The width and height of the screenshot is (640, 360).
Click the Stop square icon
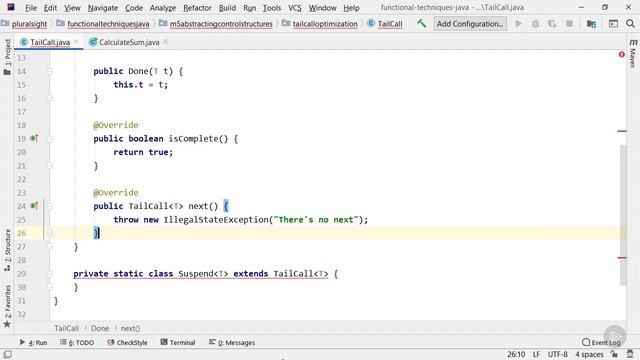coord(569,24)
